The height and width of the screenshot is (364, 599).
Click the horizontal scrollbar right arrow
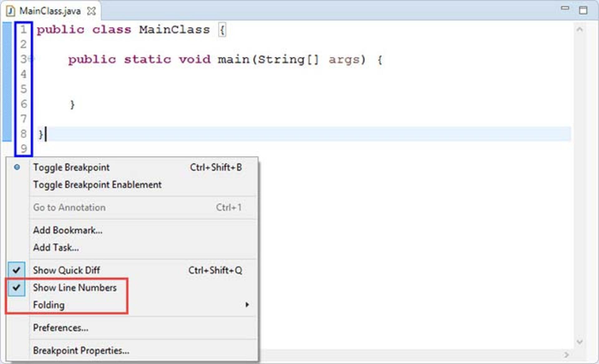pos(566,355)
